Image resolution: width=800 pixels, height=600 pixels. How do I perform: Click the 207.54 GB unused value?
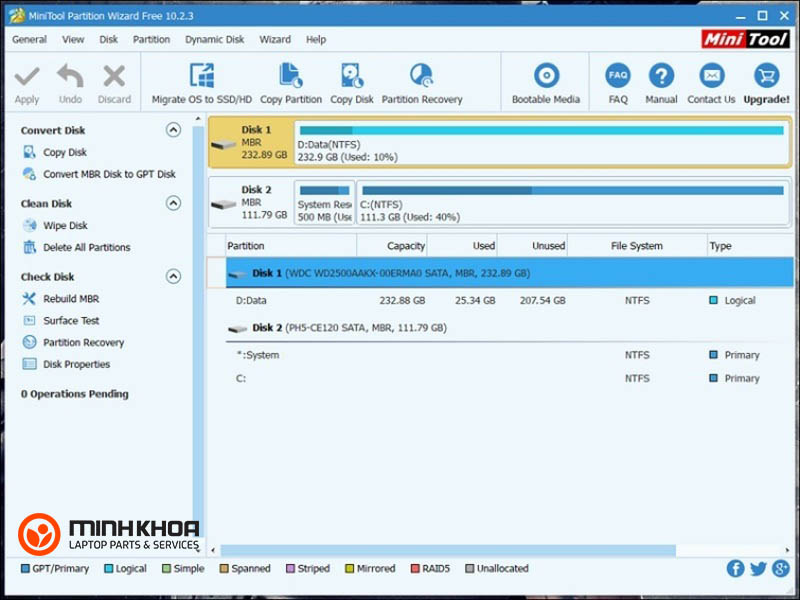point(542,301)
